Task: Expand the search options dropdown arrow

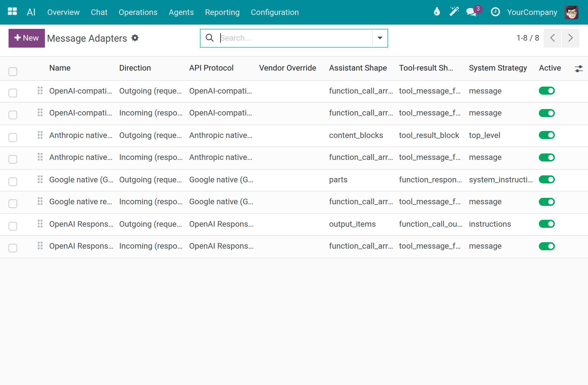Action: [x=380, y=38]
